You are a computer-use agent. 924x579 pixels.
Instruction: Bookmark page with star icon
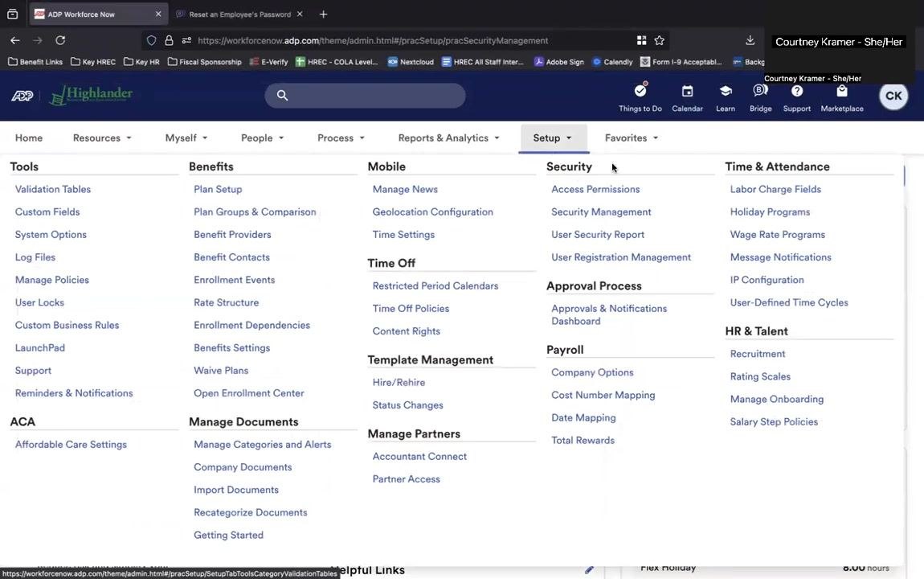pos(660,40)
